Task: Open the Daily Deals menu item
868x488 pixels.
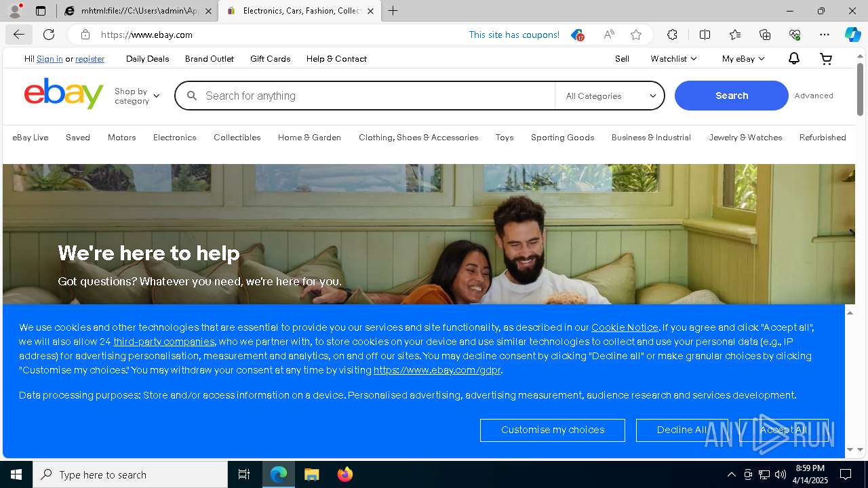Action: coord(147,59)
